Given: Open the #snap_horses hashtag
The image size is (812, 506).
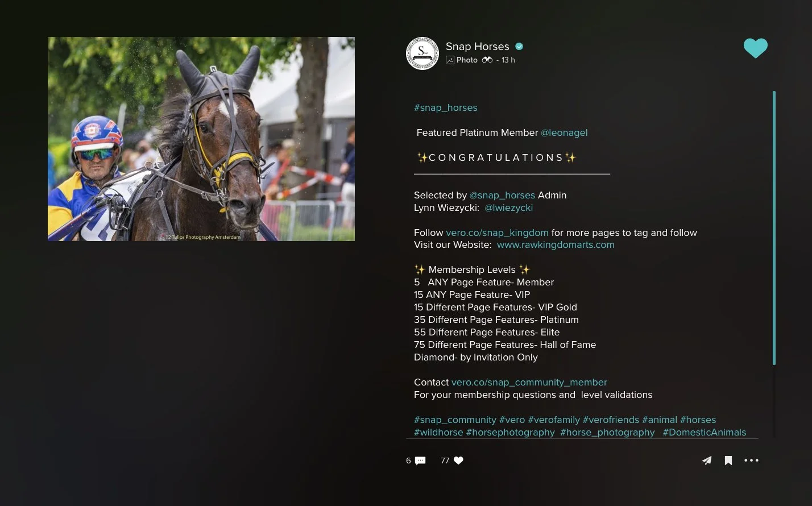Looking at the screenshot, I should tap(446, 107).
